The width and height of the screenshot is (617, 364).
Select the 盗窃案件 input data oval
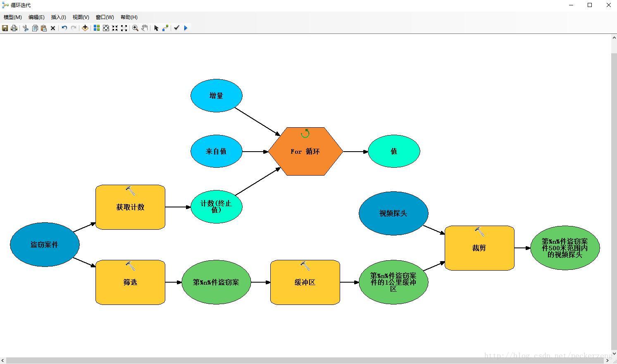coord(45,245)
